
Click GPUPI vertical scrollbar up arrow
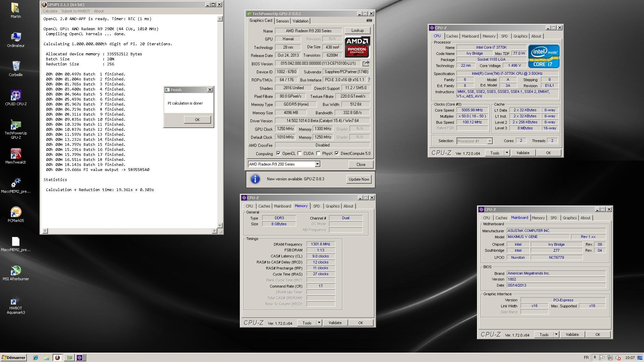(220, 19)
